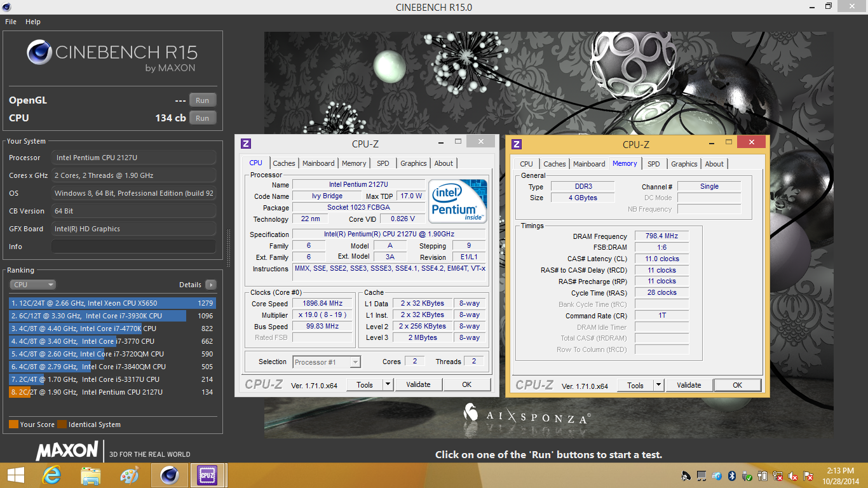Click the blue disc tray icon
The height and width of the screenshot is (488, 868).
pyautogui.click(x=717, y=475)
